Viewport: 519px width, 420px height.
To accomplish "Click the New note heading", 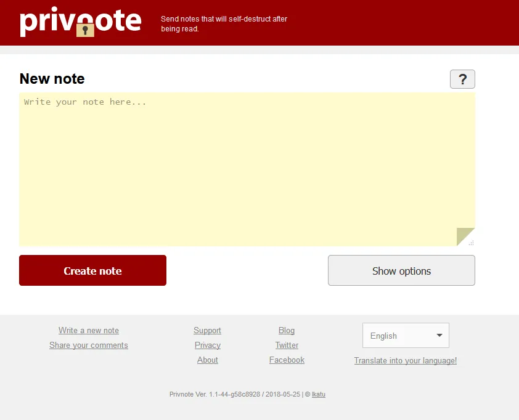I will click(52, 79).
